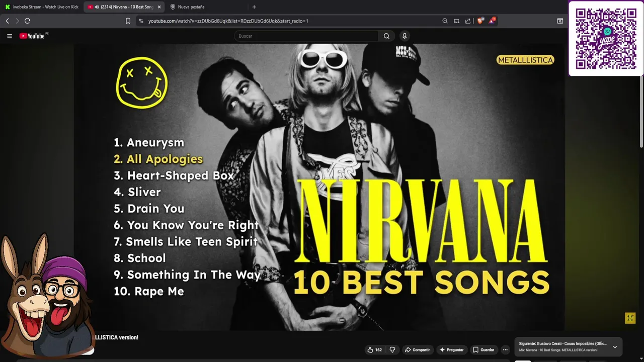Viewport: 644px width, 362px height.
Task: Start voice search with microphone icon
Action: [x=404, y=36]
